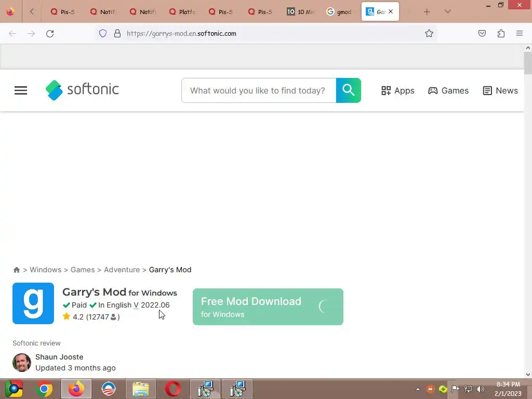
Task: Open Firefox application menu
Action: (x=520, y=33)
